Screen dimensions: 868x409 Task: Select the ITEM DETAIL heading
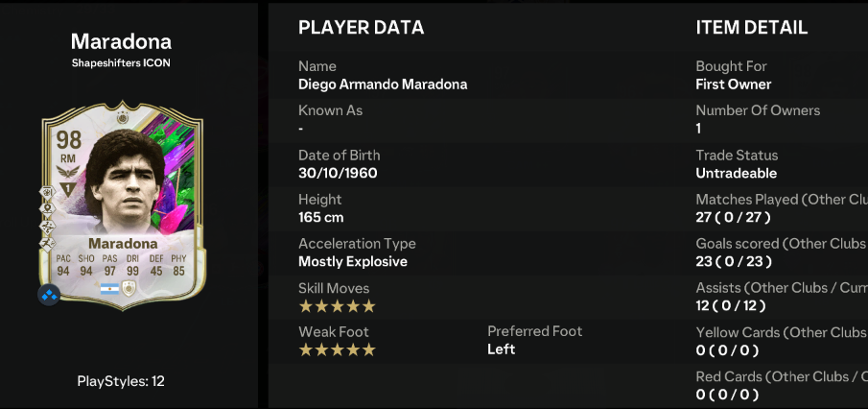point(751,28)
